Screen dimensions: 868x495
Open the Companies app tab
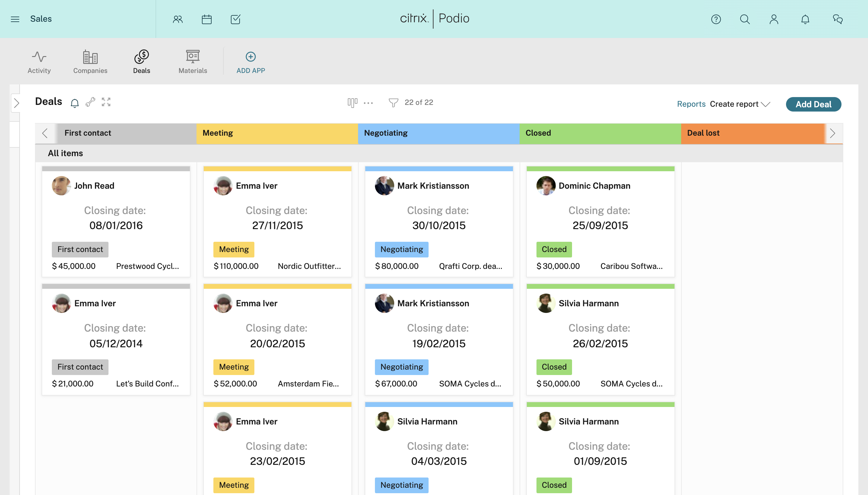(x=90, y=62)
